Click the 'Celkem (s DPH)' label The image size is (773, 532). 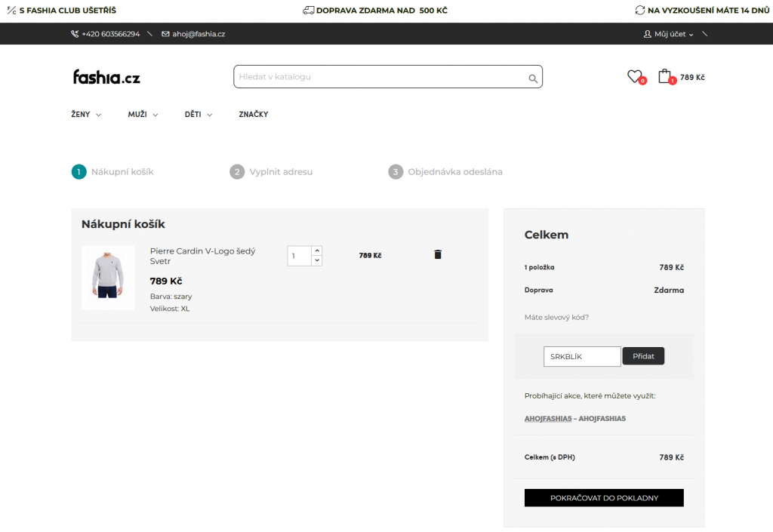[550, 457]
